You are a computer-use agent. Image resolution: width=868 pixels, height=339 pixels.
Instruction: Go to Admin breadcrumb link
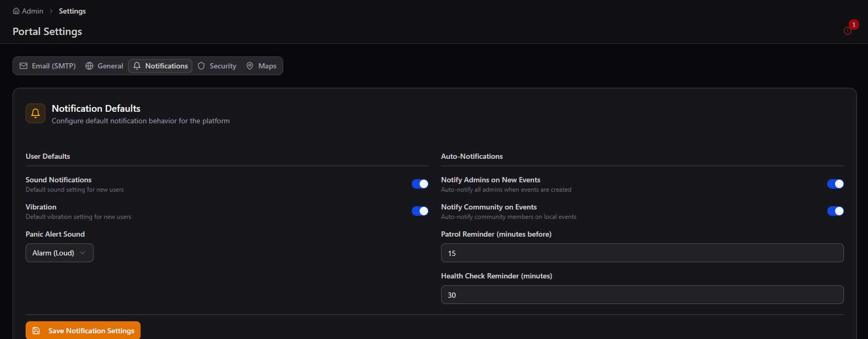pyautogui.click(x=28, y=11)
